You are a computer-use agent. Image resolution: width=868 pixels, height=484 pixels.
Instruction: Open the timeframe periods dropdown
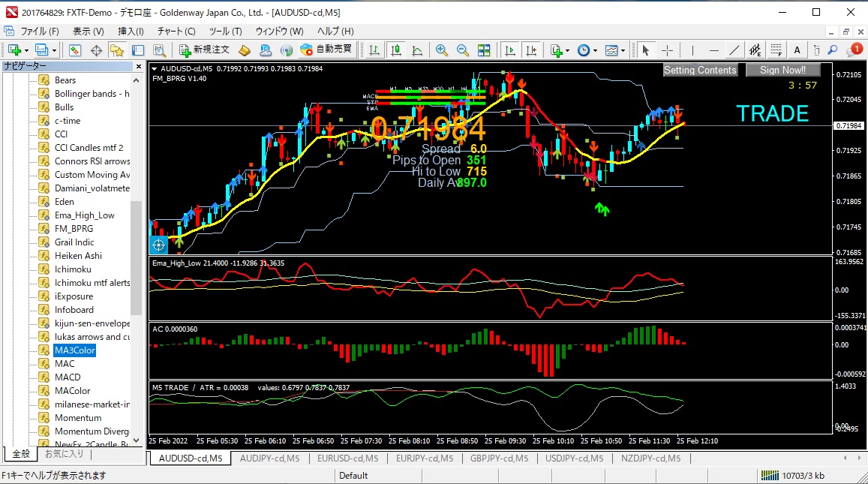coord(595,50)
